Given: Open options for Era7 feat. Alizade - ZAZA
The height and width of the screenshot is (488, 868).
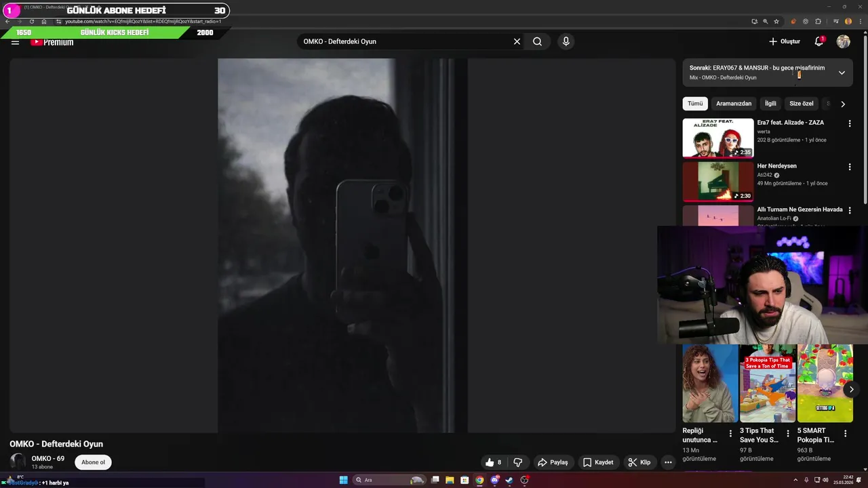Looking at the screenshot, I should pos(850,123).
